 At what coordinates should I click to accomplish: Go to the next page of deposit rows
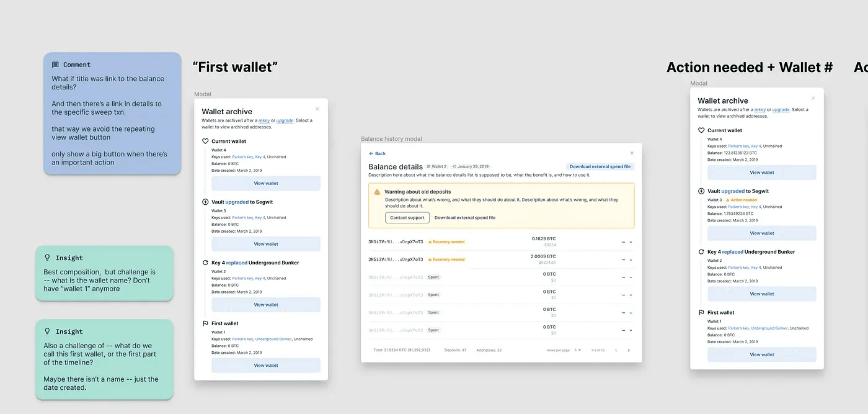[x=629, y=350]
